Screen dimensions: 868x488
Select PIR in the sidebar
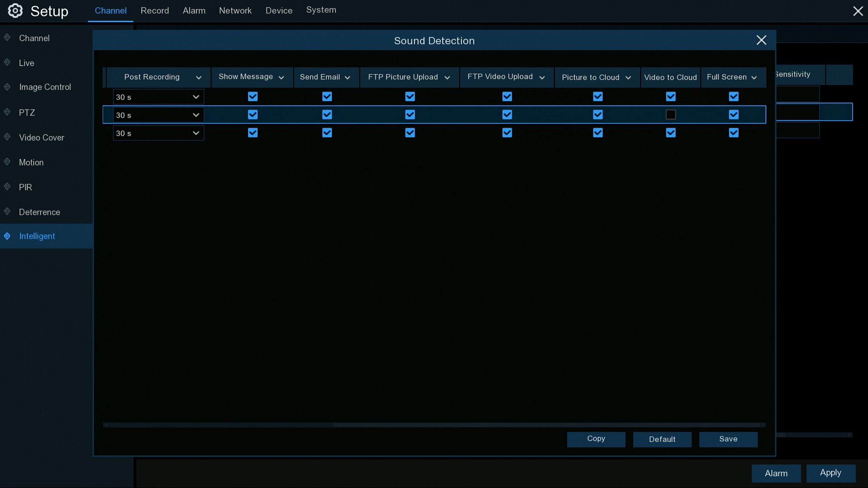click(x=25, y=187)
